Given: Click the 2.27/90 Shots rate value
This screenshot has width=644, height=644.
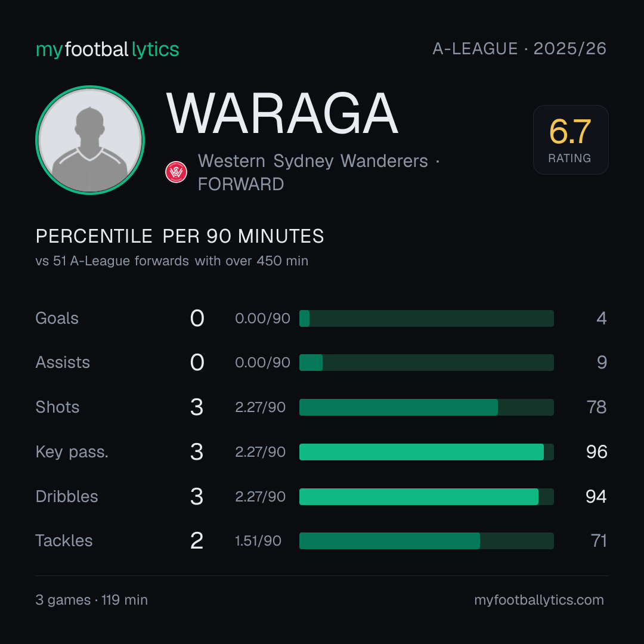Looking at the screenshot, I should tap(261, 407).
